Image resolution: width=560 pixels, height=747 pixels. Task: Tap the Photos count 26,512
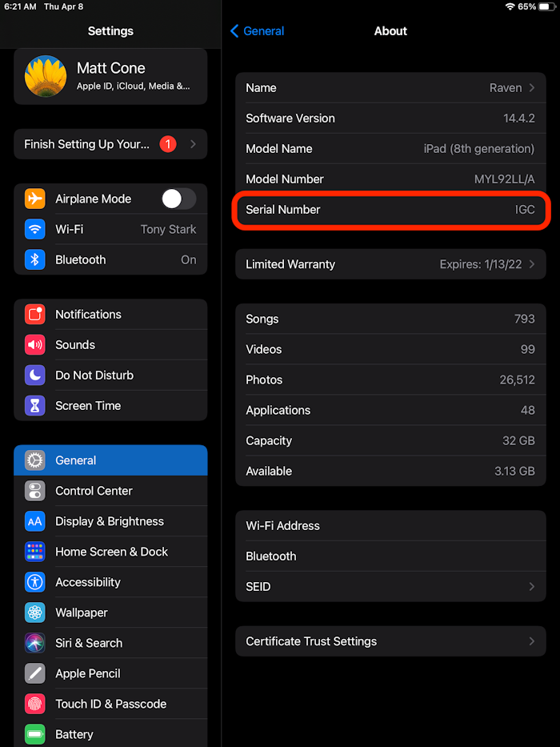[x=517, y=380]
